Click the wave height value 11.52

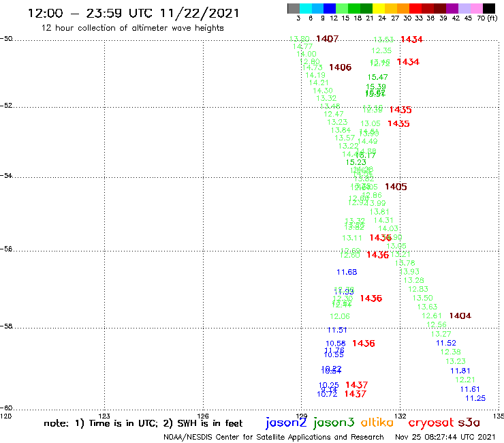coord(446,343)
